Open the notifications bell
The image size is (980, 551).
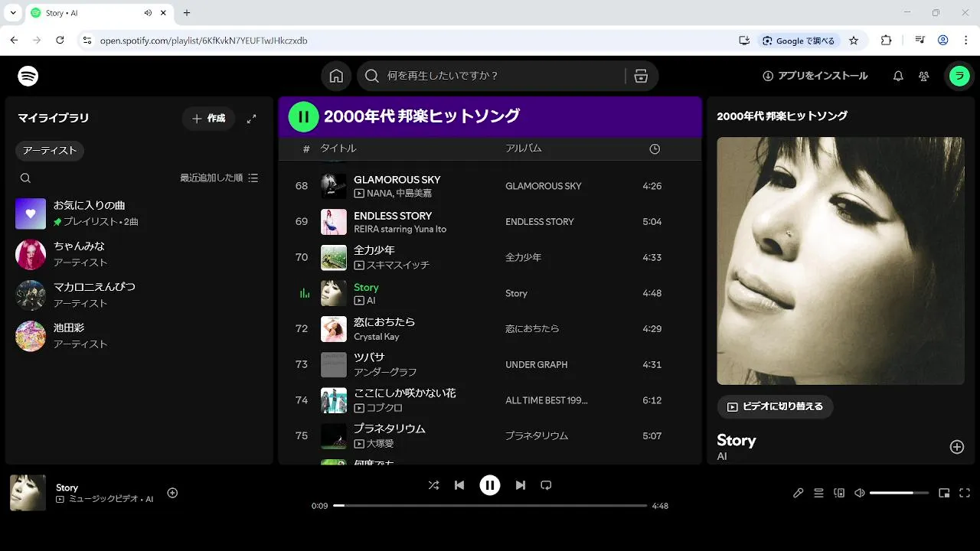pos(898,76)
